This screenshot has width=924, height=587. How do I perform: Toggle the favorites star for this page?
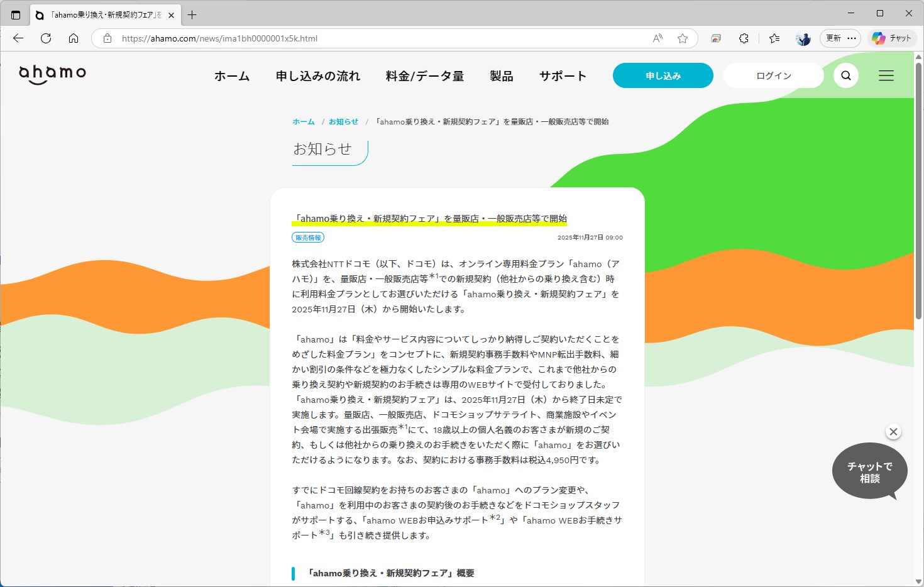point(683,38)
